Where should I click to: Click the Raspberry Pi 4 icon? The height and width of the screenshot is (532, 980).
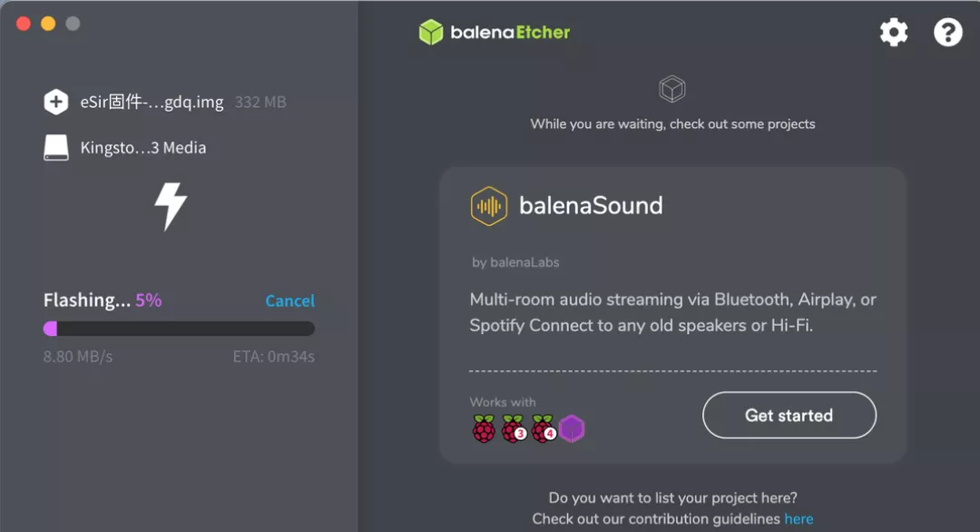(x=544, y=429)
